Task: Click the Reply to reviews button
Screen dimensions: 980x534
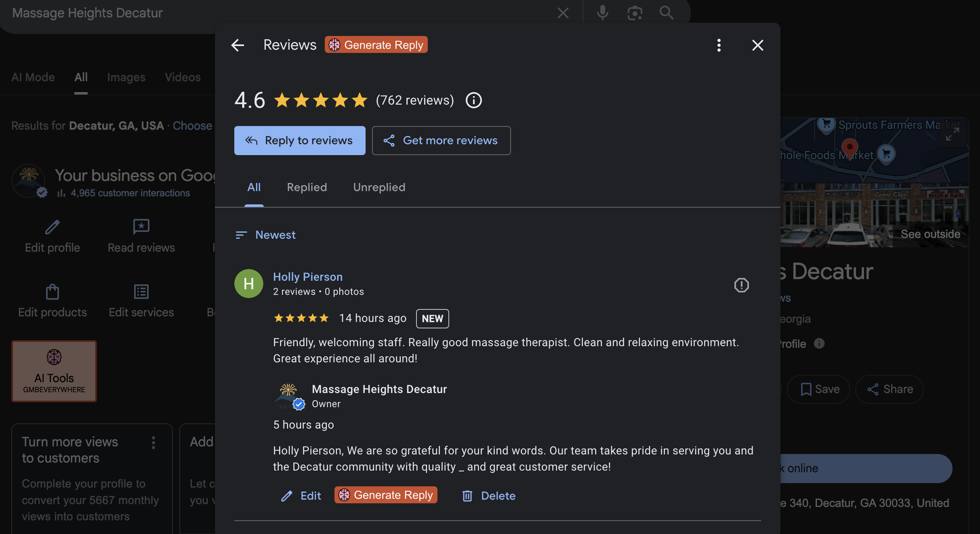Action: (299, 140)
